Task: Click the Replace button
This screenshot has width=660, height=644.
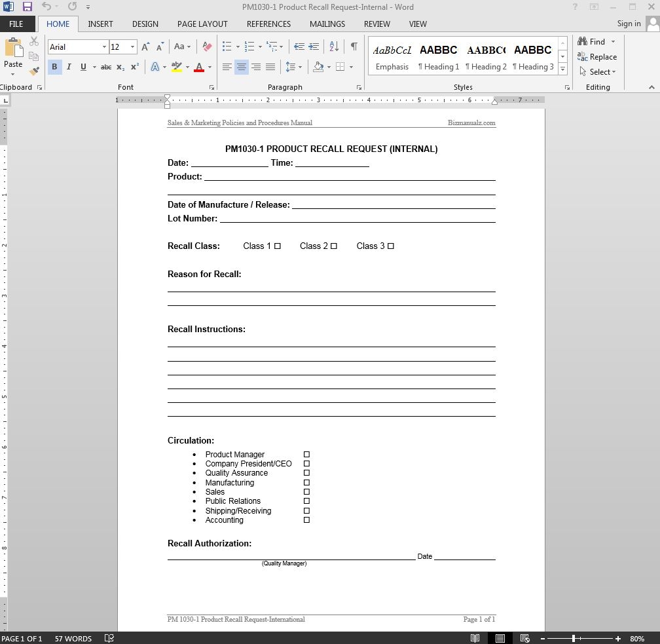Action: (597, 57)
